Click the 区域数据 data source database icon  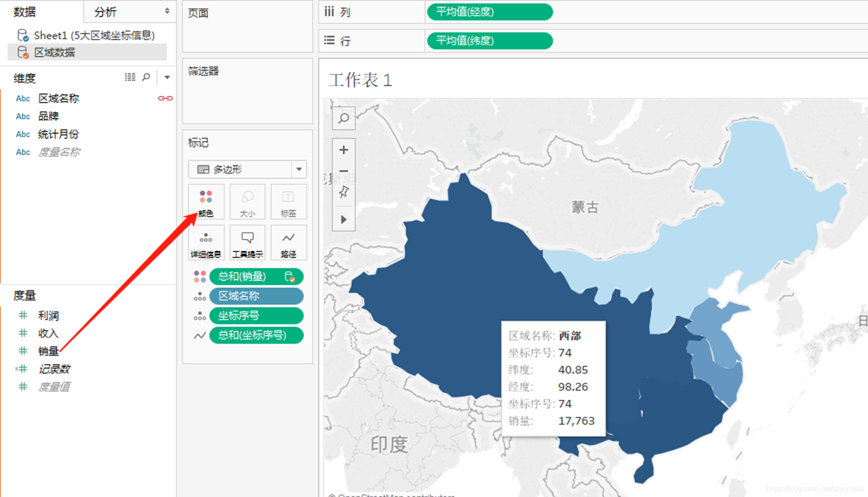tap(23, 53)
